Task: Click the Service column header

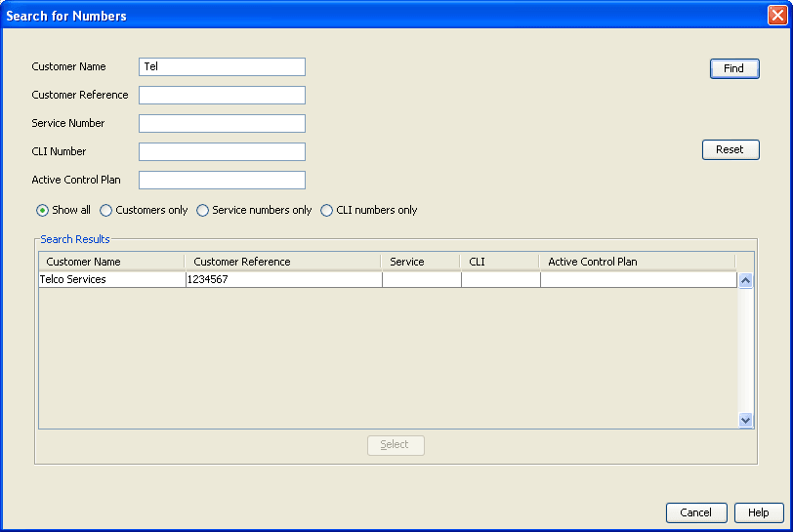Action: click(x=421, y=262)
